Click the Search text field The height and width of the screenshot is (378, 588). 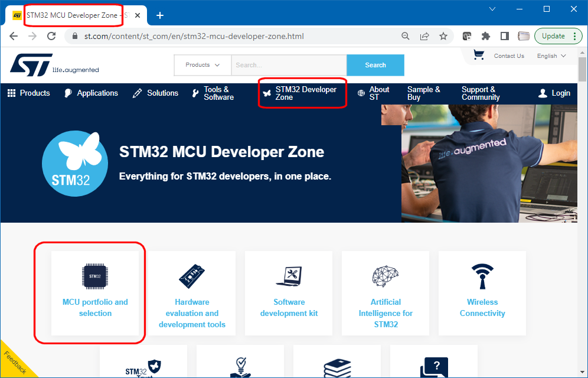pyautogui.click(x=289, y=65)
